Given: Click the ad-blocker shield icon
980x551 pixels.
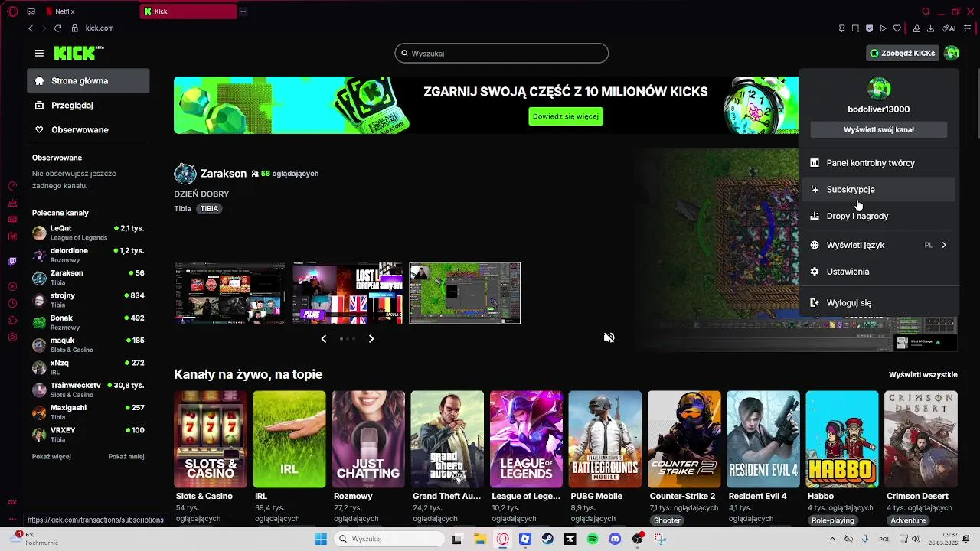Looking at the screenshot, I should [x=869, y=28].
